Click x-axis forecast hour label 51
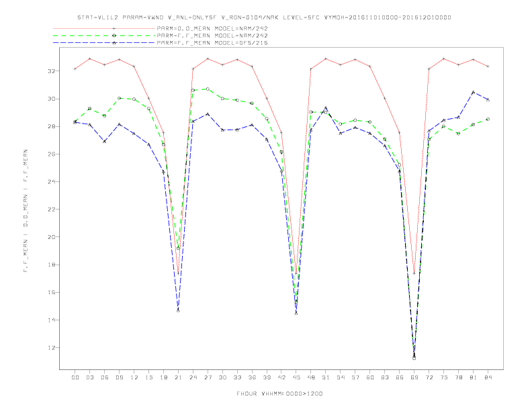This screenshot has width=532, height=411. pos(326,377)
